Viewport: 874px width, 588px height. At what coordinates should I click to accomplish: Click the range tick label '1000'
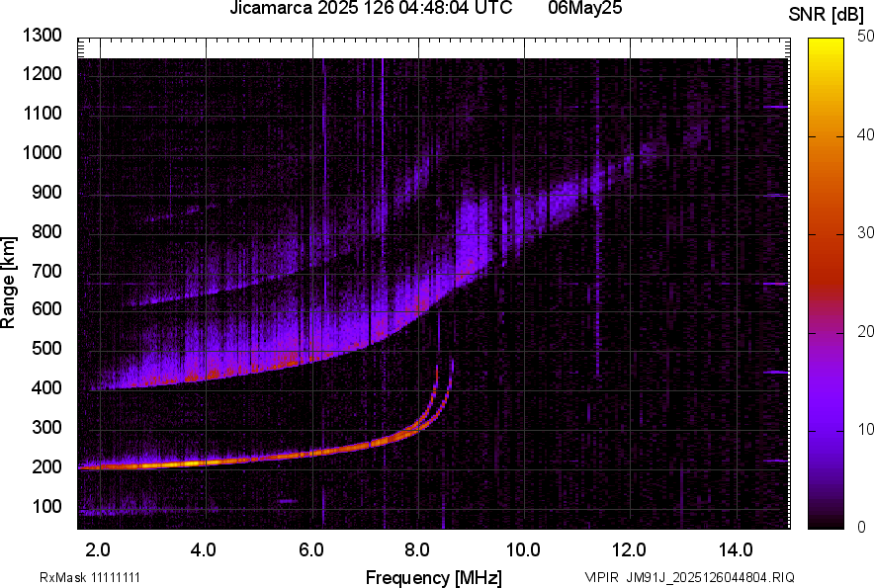[43, 152]
